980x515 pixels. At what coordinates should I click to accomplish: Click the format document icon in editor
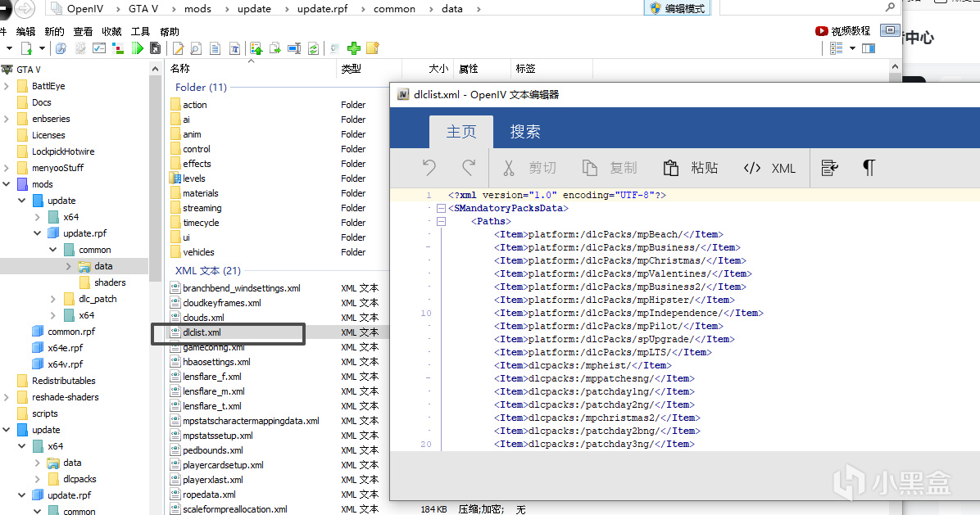[x=829, y=167]
